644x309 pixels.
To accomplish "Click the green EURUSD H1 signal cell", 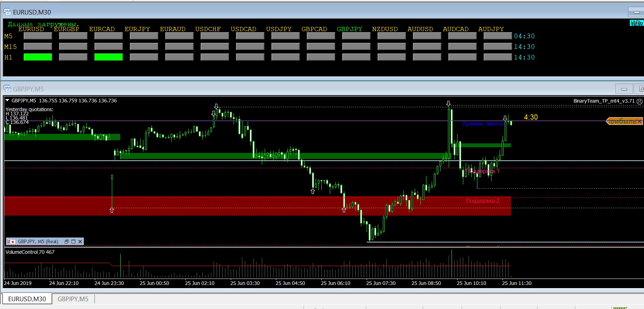I will (x=38, y=57).
